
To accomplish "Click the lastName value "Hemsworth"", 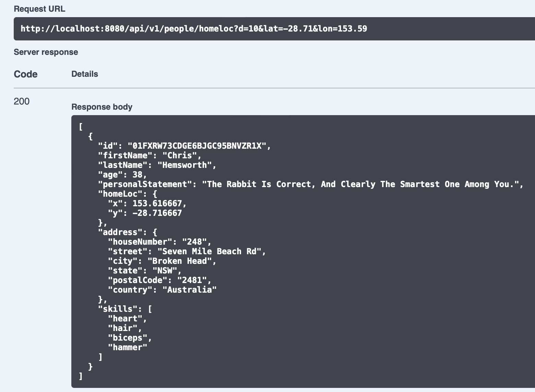I will pos(185,165).
